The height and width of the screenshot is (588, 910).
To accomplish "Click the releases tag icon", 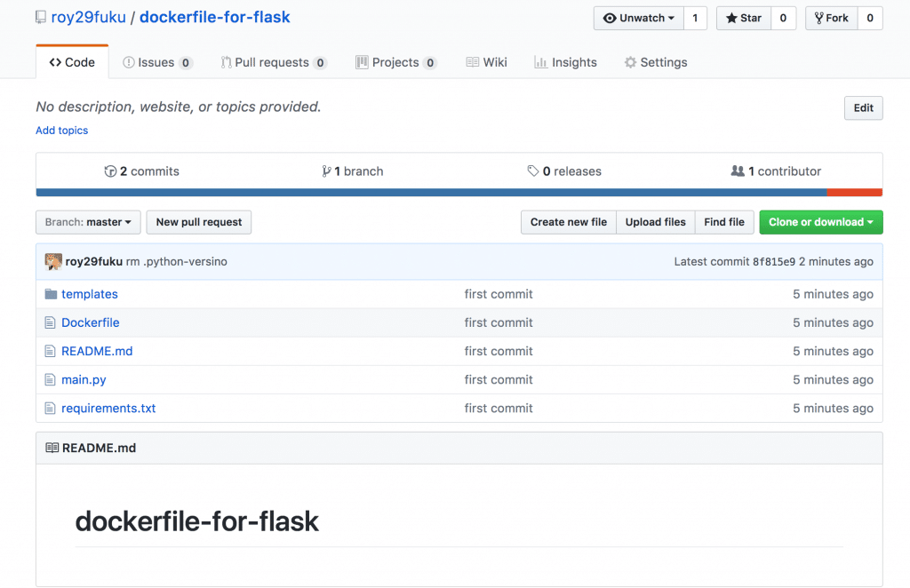I will (x=533, y=171).
